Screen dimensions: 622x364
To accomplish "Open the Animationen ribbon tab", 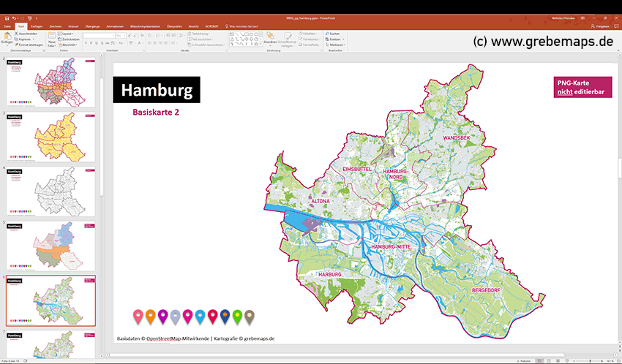I will (115, 26).
